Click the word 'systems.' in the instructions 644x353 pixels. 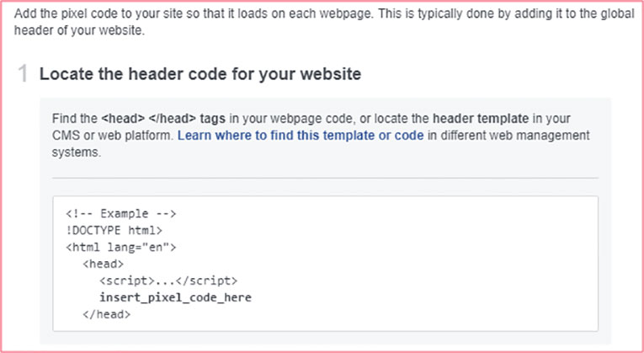(77, 152)
